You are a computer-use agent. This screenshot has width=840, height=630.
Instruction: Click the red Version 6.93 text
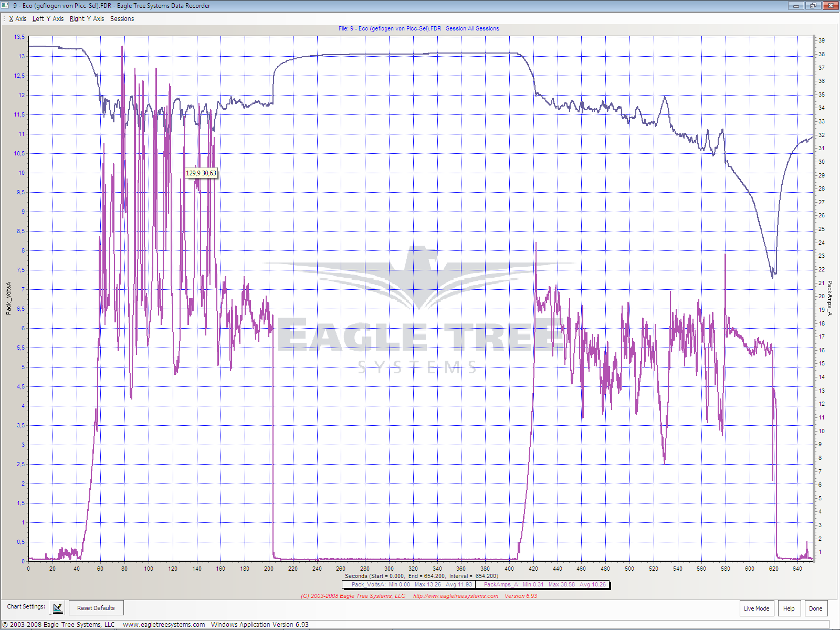521,596
